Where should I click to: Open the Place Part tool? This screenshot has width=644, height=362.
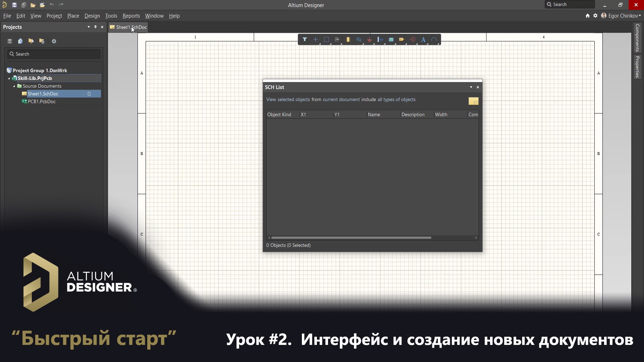point(348,40)
